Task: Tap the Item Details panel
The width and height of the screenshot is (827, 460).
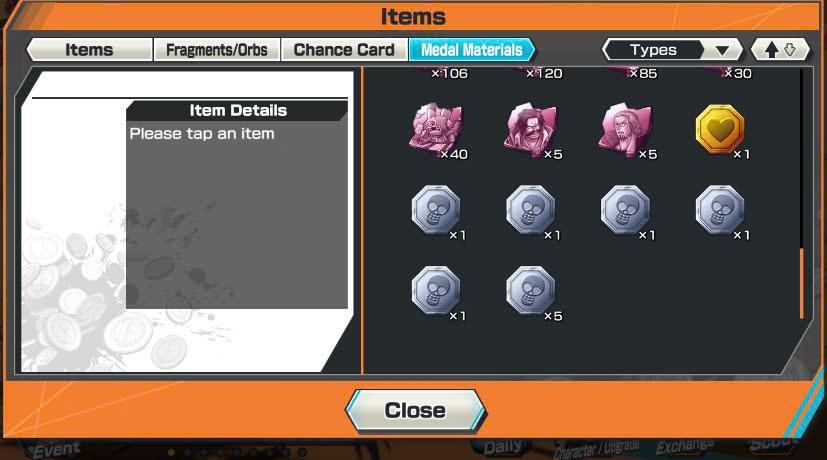Action: [x=237, y=205]
